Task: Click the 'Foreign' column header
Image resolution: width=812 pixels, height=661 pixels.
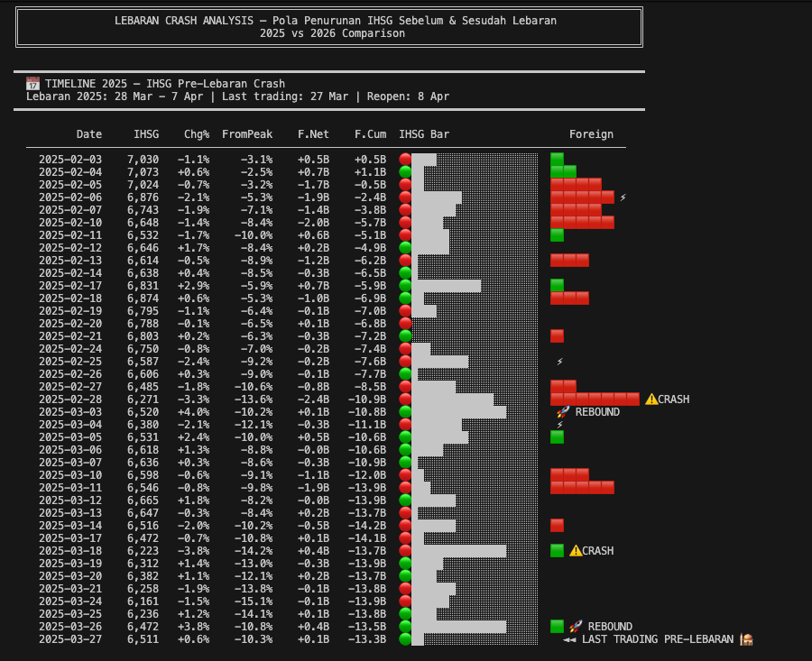Action: pyautogui.click(x=591, y=134)
